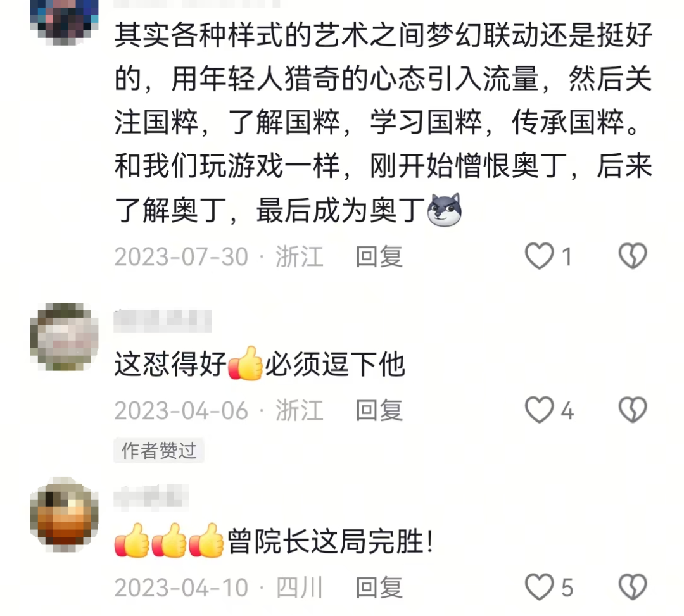Open blurred username above 曾院长 comment
Viewport: 684px width, 616px height.
pyautogui.click(x=151, y=498)
